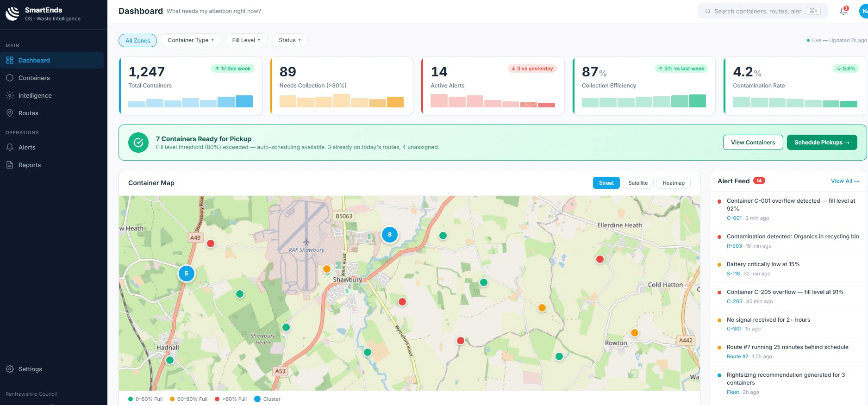This screenshot has height=405, width=868.
Task: Switch map to Heatmap view
Action: point(673,183)
